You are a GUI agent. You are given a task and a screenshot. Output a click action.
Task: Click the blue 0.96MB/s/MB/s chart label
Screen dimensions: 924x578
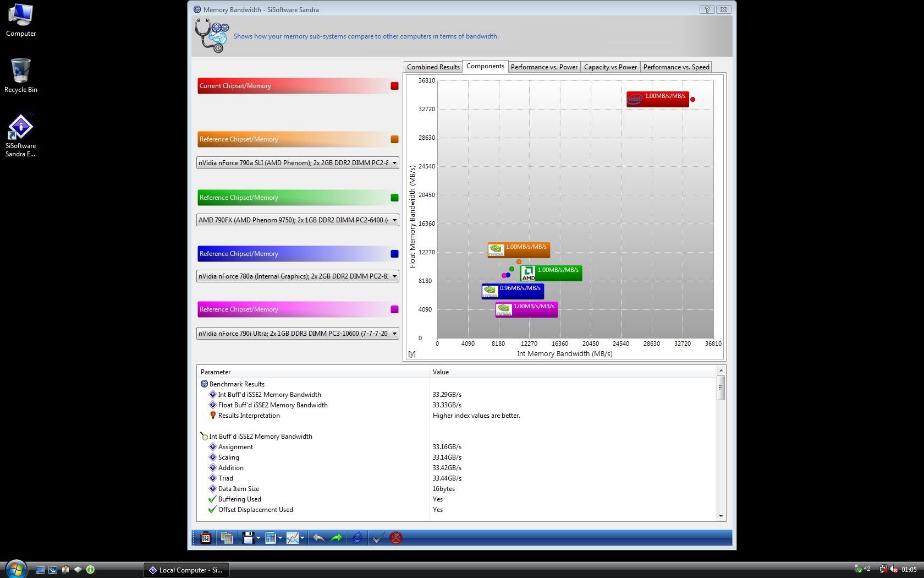(513, 291)
